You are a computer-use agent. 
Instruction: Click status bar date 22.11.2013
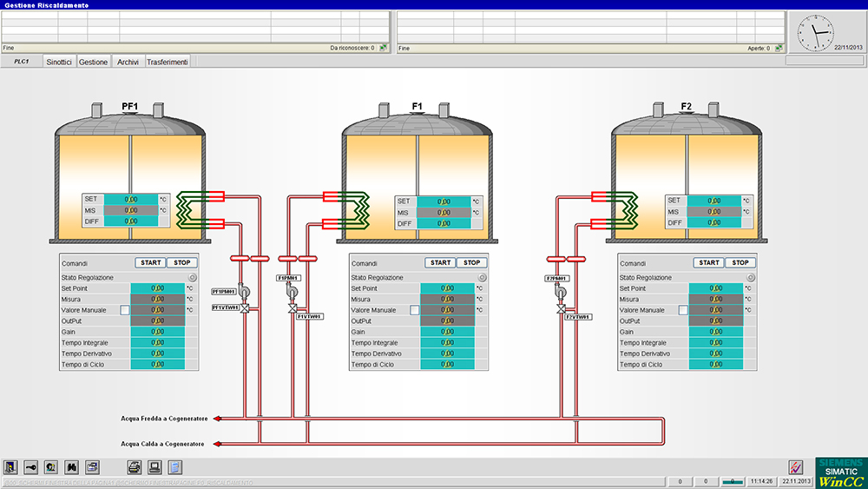pyautogui.click(x=796, y=481)
